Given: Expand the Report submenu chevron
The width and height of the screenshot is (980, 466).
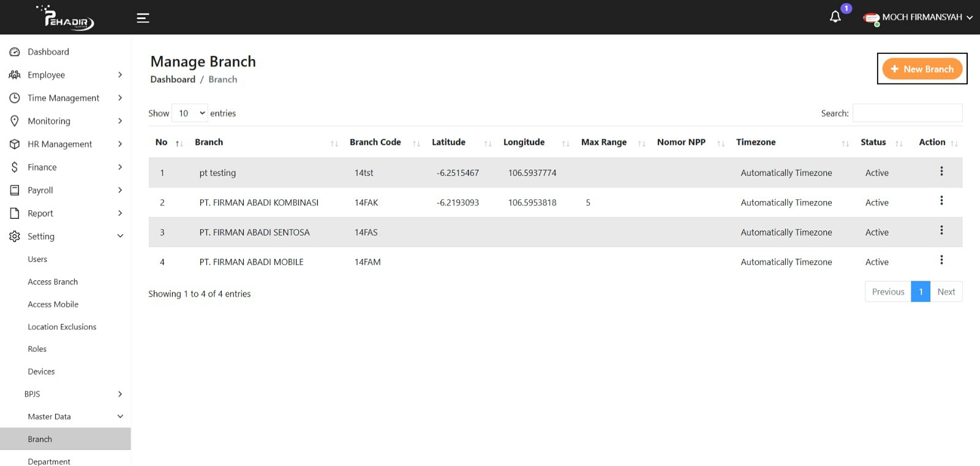Looking at the screenshot, I should click(x=120, y=213).
